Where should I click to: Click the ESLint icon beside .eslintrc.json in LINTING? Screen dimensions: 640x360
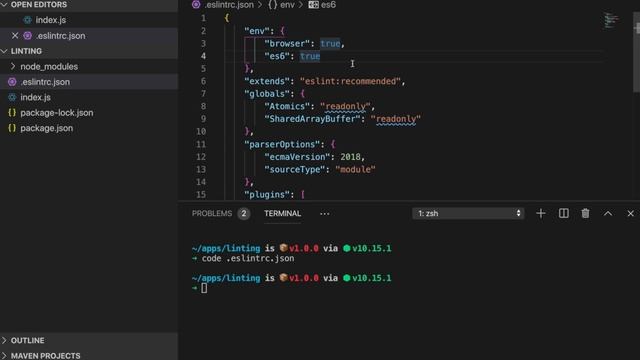(12, 82)
